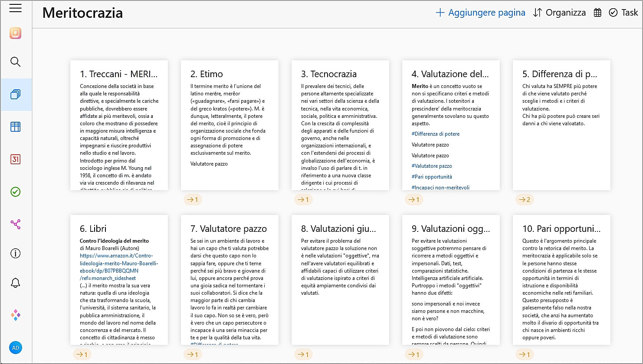Open card 7. Valutatore pazzo
Screen dimensions: 643x364
pyautogui.click(x=230, y=280)
